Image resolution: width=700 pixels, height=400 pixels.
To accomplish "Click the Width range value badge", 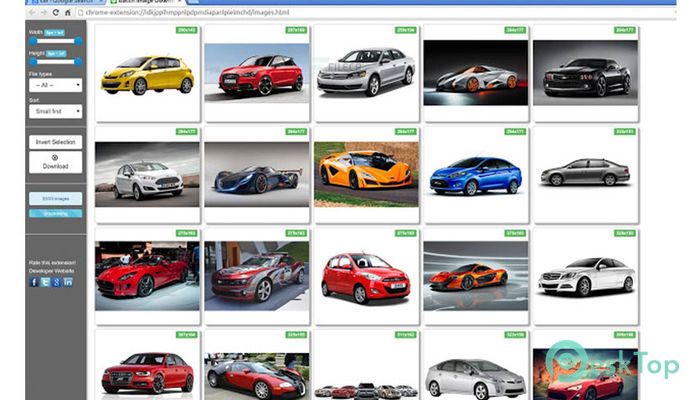I will tap(54, 33).
